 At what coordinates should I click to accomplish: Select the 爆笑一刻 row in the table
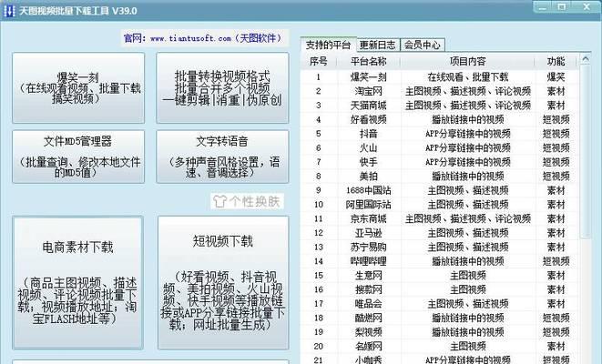point(440,77)
